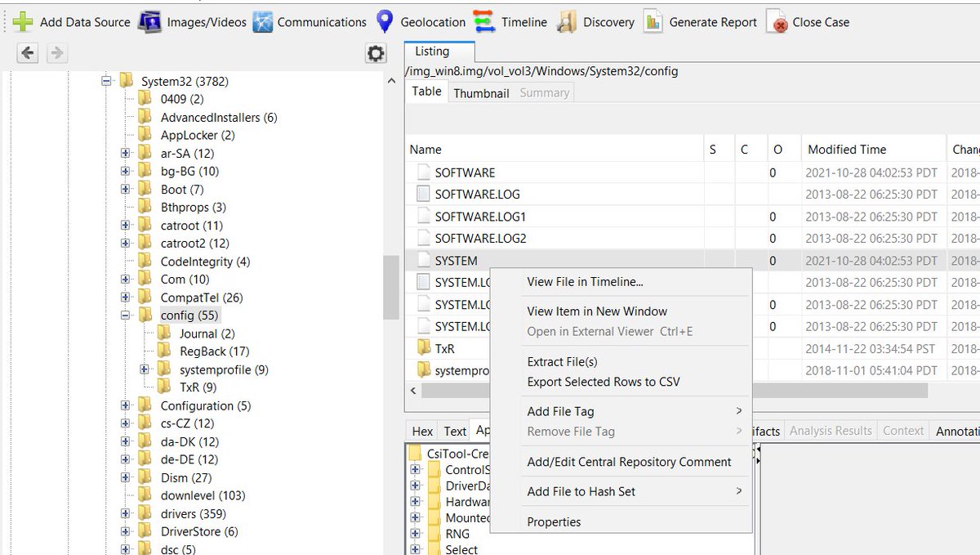Screen dimensions: 980x555
Task: Expand the Select registry key node
Action: pyautogui.click(x=415, y=549)
